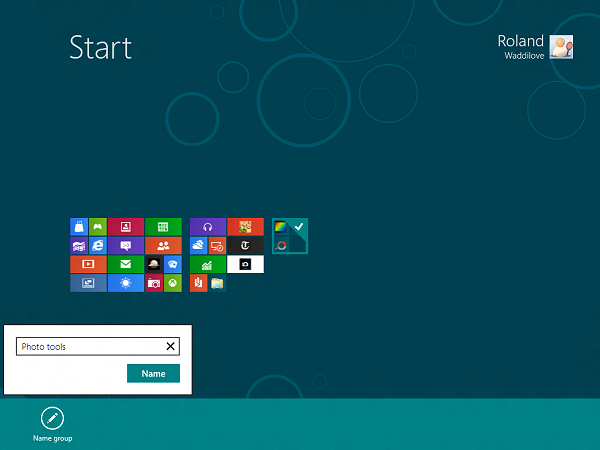Screen dimensions: 600x450
Task: Open the Solitaire cards tile
Action: pos(173,264)
